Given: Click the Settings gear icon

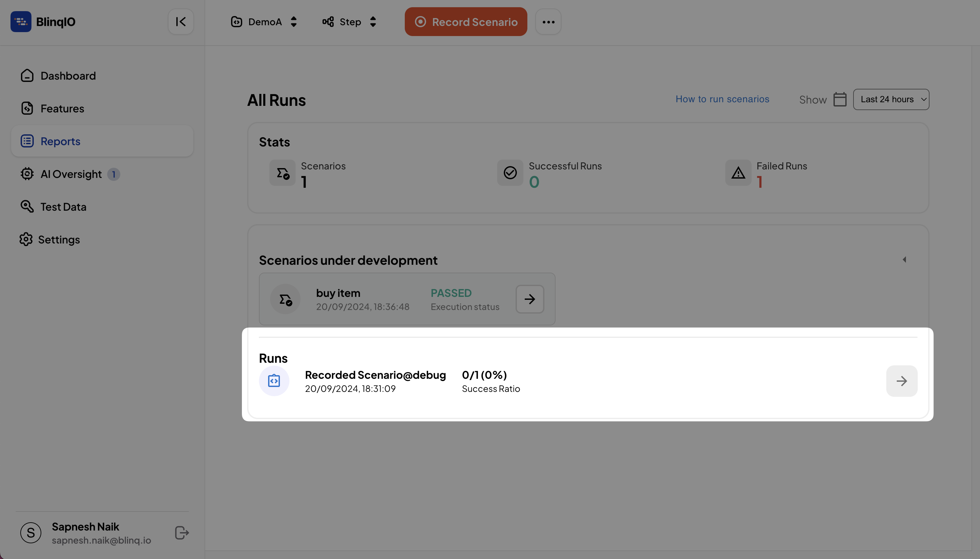Looking at the screenshot, I should [26, 239].
